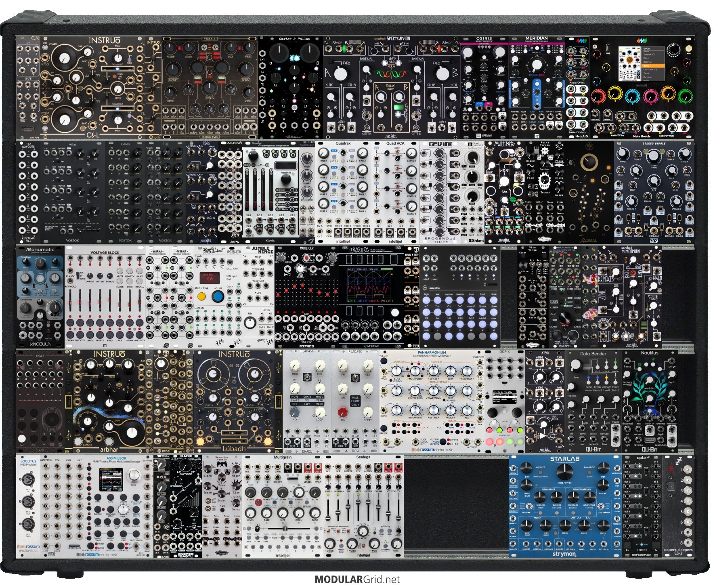Screen dimensions: 715x588
Task: Click the 'Clock BPM 120' display on Pamela's
Action: [x=209, y=277]
